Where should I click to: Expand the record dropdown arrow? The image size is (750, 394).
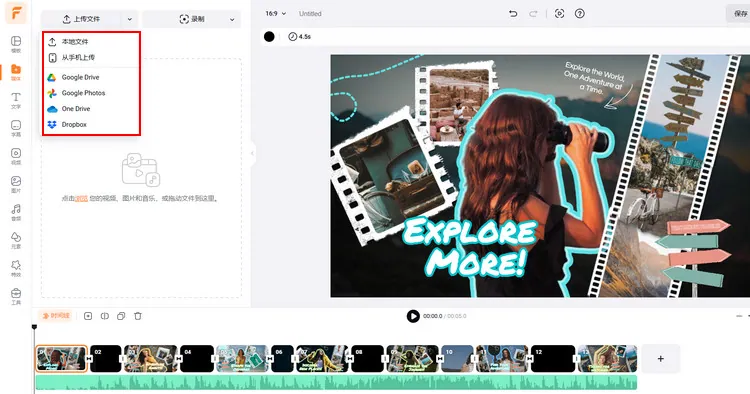pos(232,20)
